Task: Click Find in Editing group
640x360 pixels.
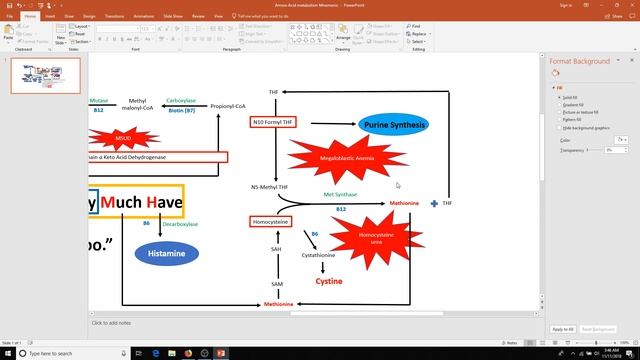Action: click(x=413, y=26)
